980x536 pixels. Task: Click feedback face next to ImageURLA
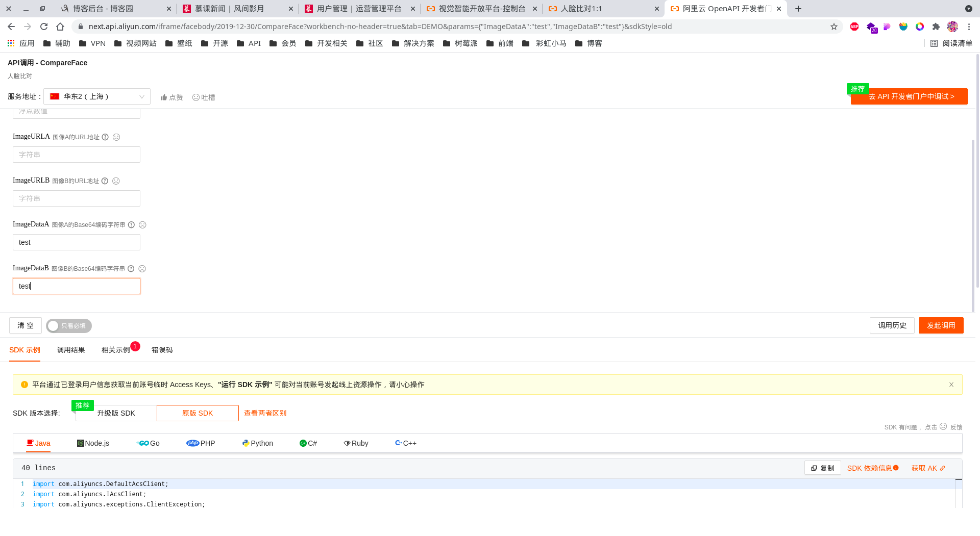(x=116, y=137)
